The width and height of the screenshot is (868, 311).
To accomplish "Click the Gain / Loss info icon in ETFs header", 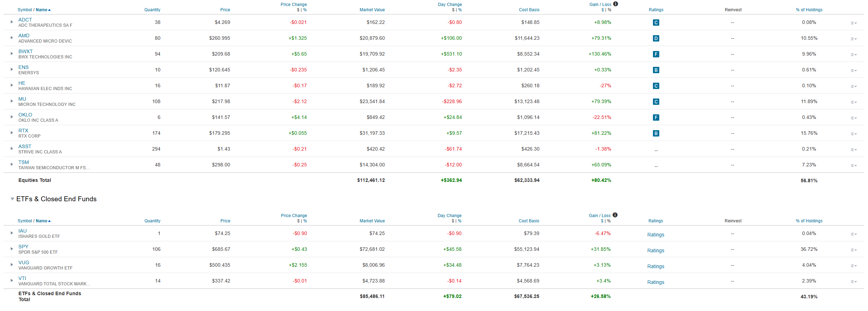I will point(615,215).
